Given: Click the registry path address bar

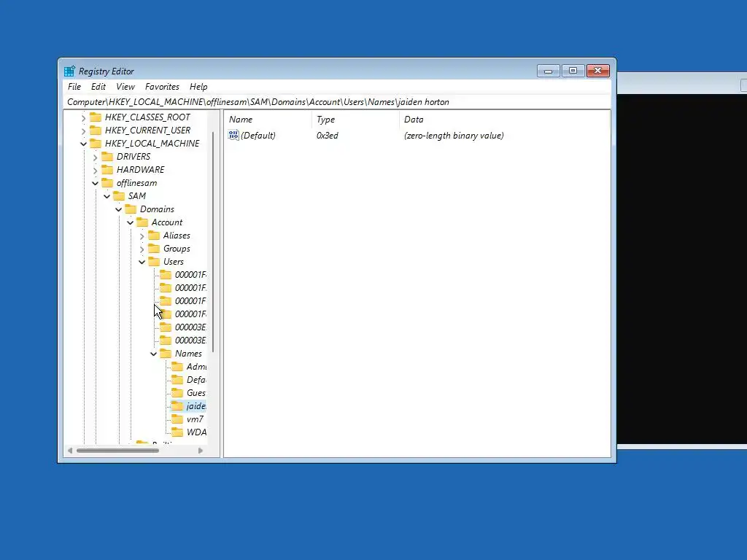Looking at the screenshot, I should [336, 102].
